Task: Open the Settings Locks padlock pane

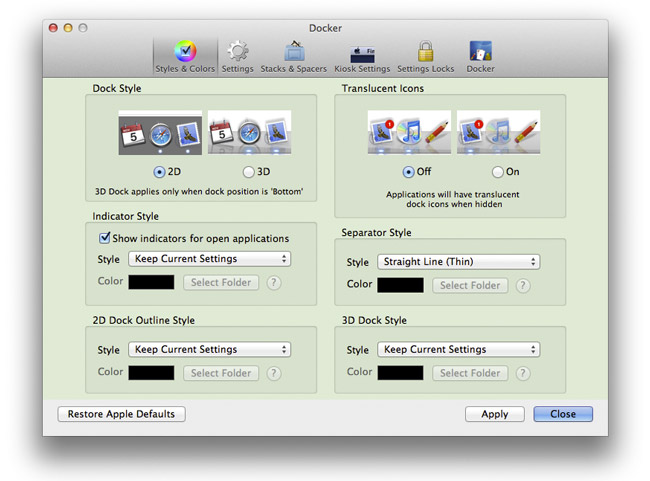Action: pyautogui.click(x=425, y=56)
